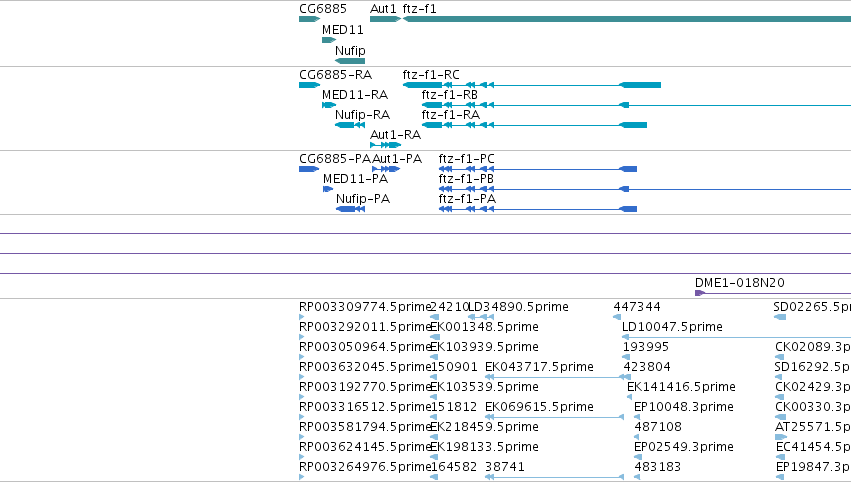The width and height of the screenshot is (851, 482).
Task: Click the Aut1 gene arrow glyph
Action: 385,19
